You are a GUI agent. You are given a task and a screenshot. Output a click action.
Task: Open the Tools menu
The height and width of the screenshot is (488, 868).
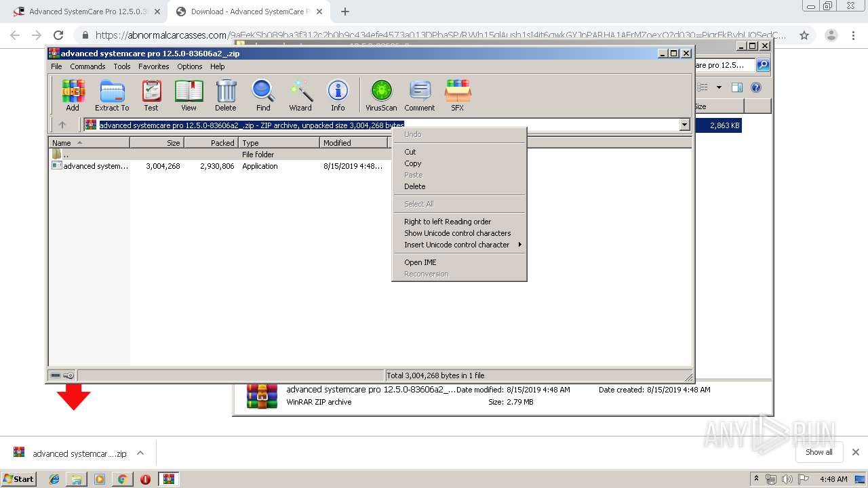tap(122, 66)
